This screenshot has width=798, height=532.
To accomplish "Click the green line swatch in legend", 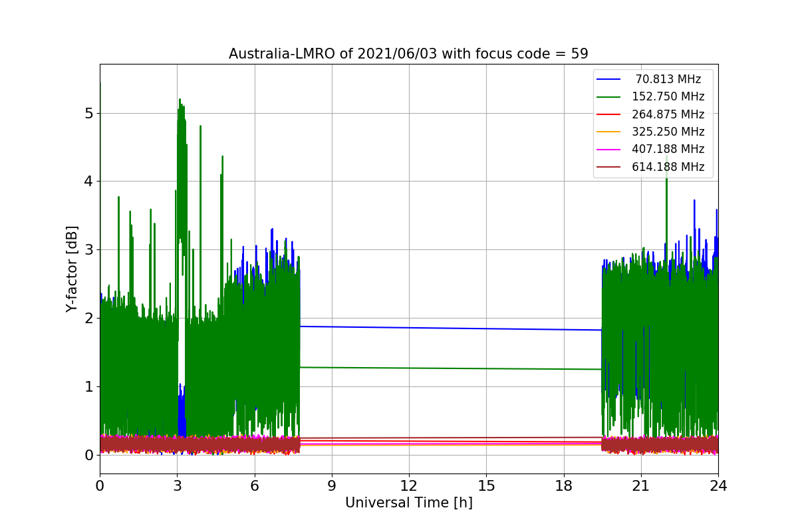I will 608,97.
